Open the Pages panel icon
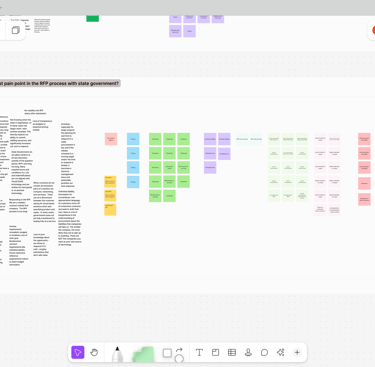 [x=15, y=30]
